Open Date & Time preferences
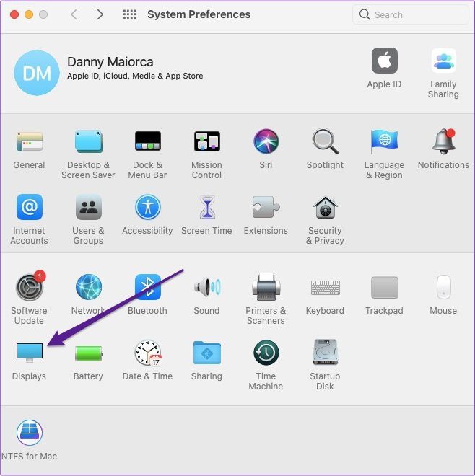 [x=148, y=353]
